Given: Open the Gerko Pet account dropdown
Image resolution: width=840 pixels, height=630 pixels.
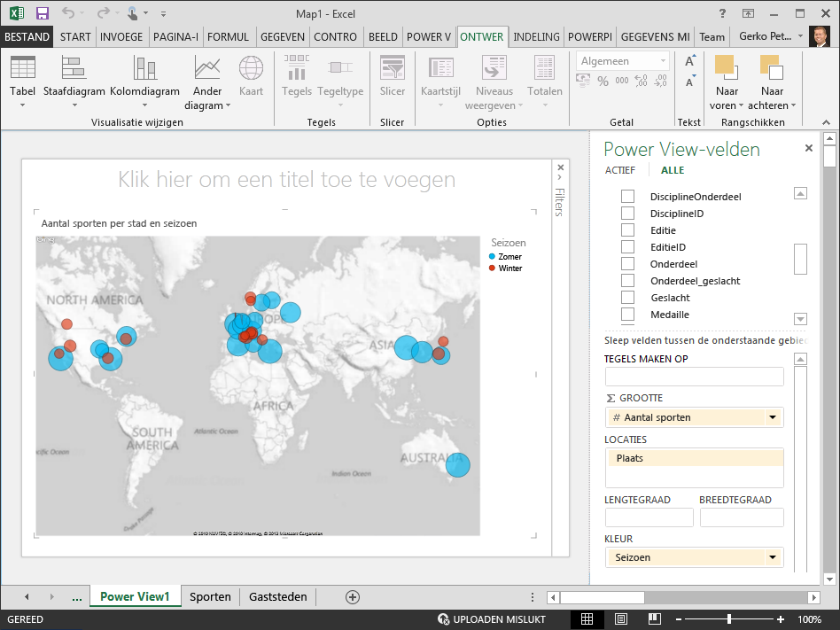Looking at the screenshot, I should point(800,36).
